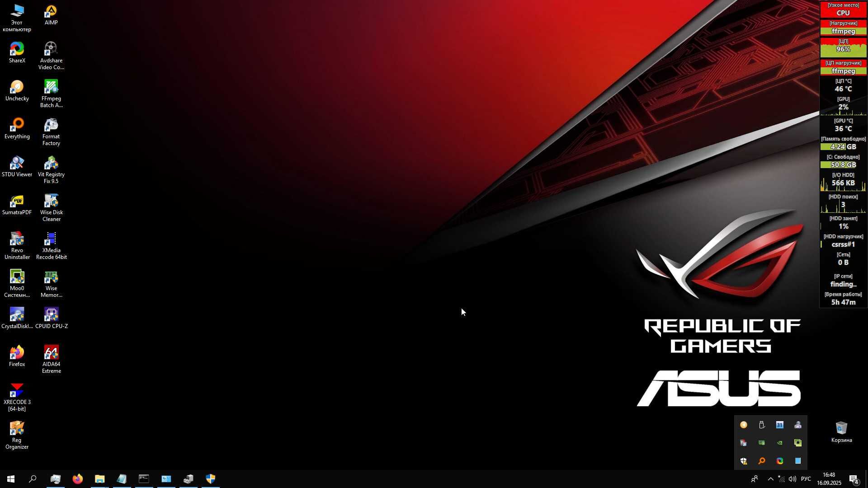
Task: Select the Firefox desktop shortcut
Action: pyautogui.click(x=17, y=357)
